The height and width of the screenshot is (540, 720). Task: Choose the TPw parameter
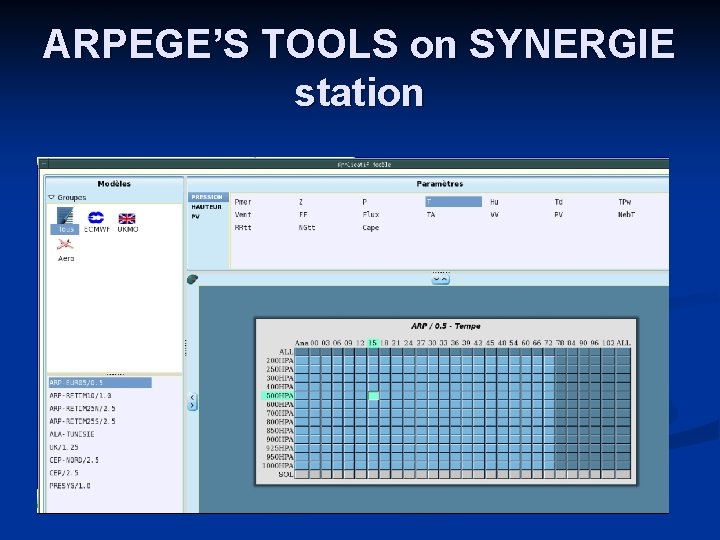tap(624, 202)
